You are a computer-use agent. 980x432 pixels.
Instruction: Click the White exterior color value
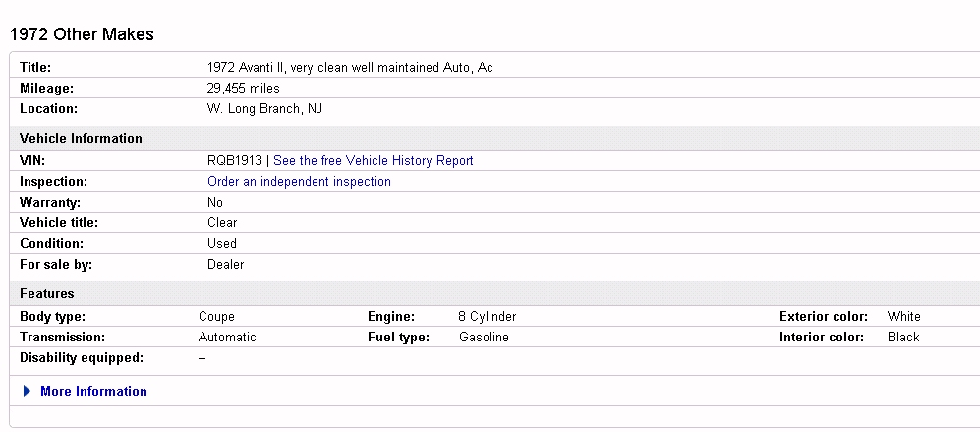[x=903, y=317]
